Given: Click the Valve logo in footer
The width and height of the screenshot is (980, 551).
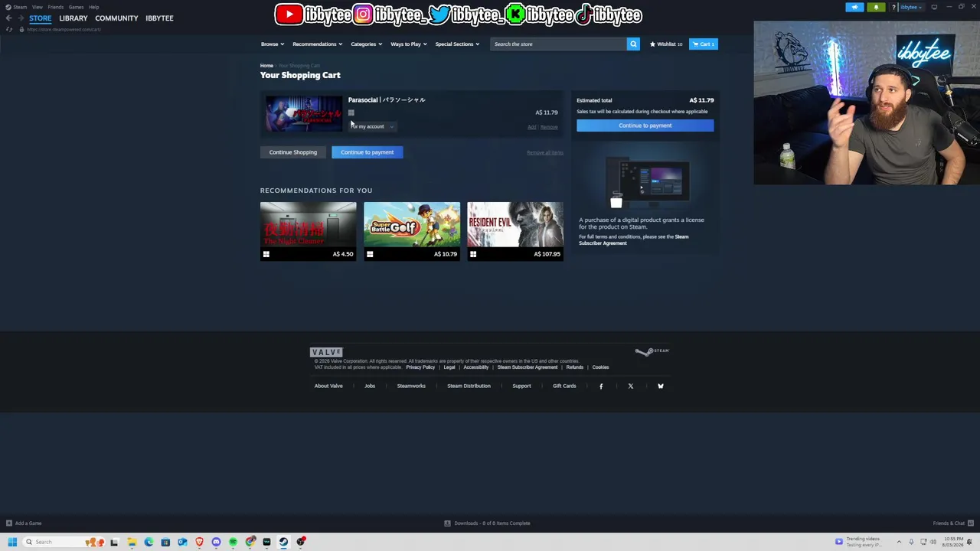Looking at the screenshot, I should pos(326,352).
